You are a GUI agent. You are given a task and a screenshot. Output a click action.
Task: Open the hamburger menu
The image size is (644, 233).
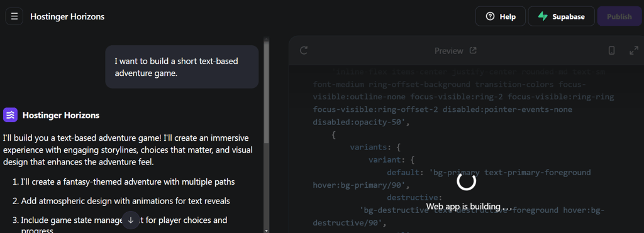coord(14,16)
